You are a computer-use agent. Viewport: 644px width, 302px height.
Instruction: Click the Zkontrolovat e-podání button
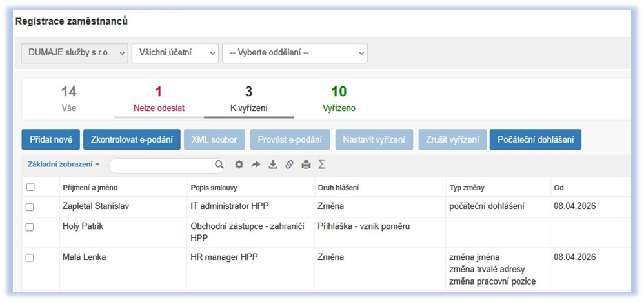132,139
